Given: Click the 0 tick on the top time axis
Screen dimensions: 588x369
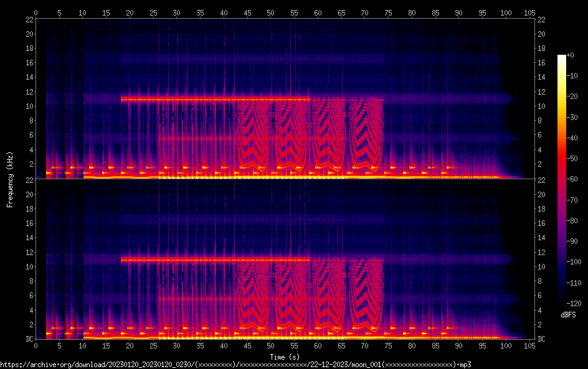Looking at the screenshot, I should coord(36,12).
